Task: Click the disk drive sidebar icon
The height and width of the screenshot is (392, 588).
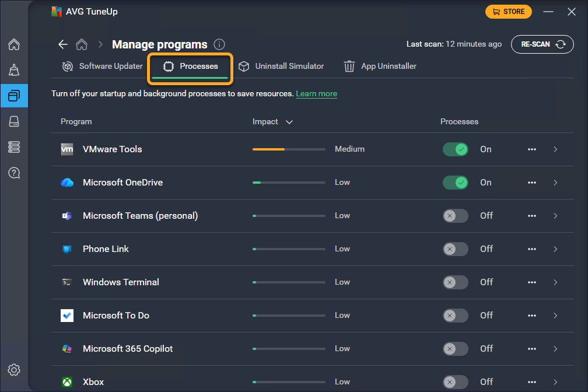Action: [14, 121]
